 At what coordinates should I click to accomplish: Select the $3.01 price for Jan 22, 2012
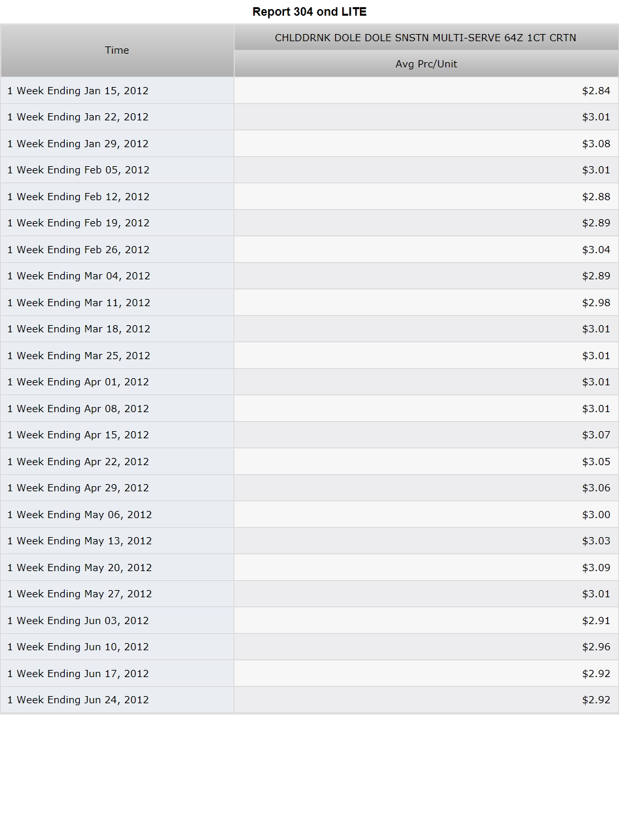click(596, 117)
